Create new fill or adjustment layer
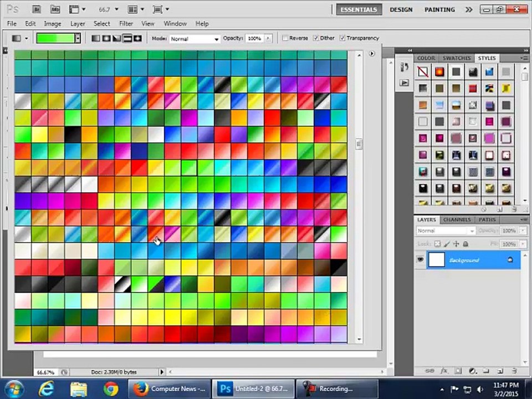Viewport: 532px width, 399px height. (x=472, y=371)
